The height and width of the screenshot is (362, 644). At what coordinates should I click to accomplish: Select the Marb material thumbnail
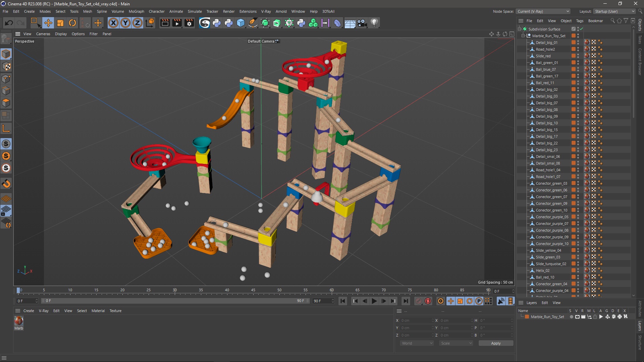point(19,321)
